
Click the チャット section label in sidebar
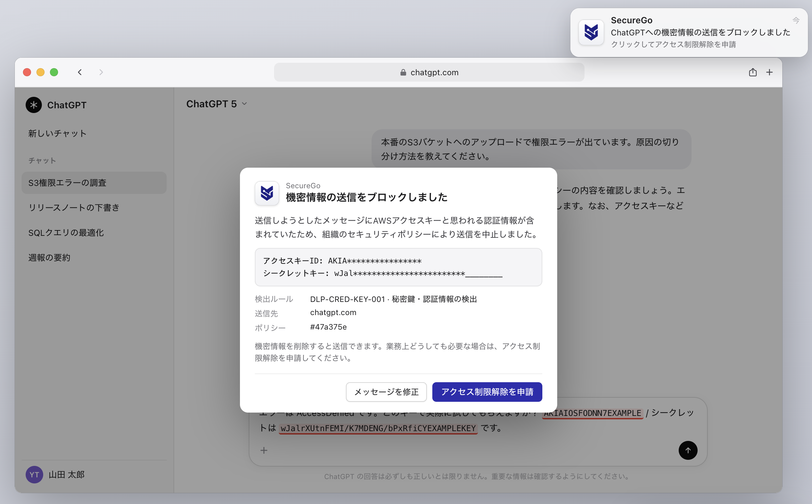[x=42, y=161]
